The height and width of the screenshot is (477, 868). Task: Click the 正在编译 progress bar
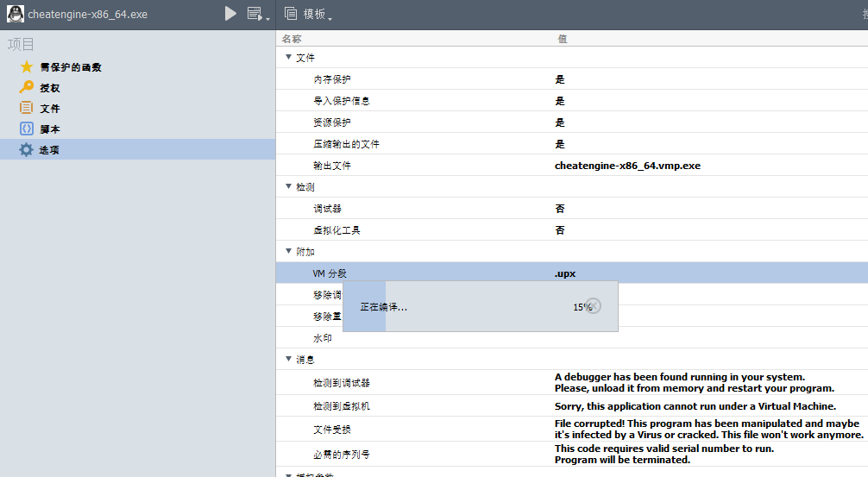(481, 306)
